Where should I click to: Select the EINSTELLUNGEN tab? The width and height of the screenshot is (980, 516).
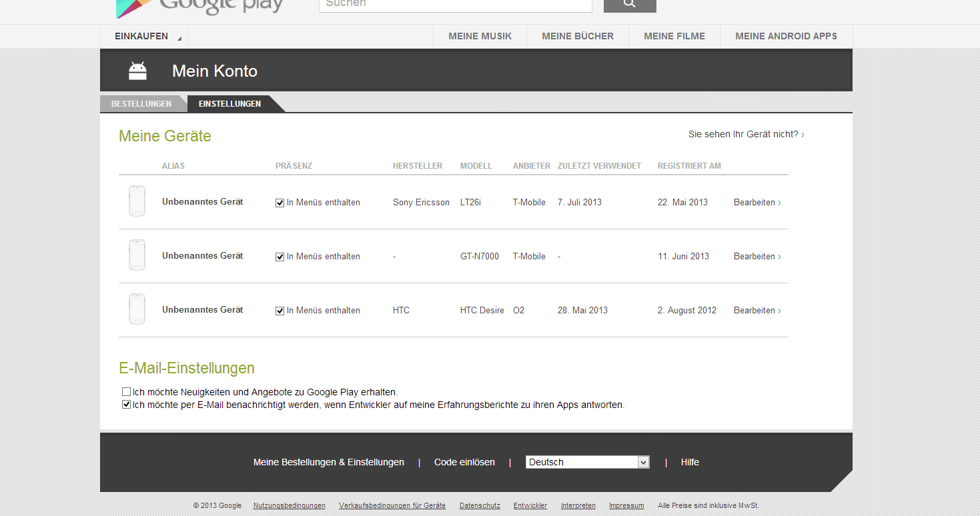click(x=230, y=104)
